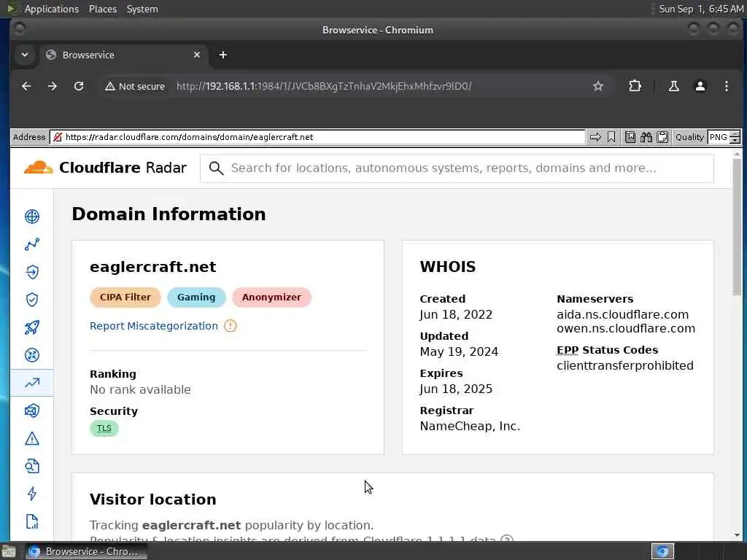Click the scrollbar down arrow

737,534
